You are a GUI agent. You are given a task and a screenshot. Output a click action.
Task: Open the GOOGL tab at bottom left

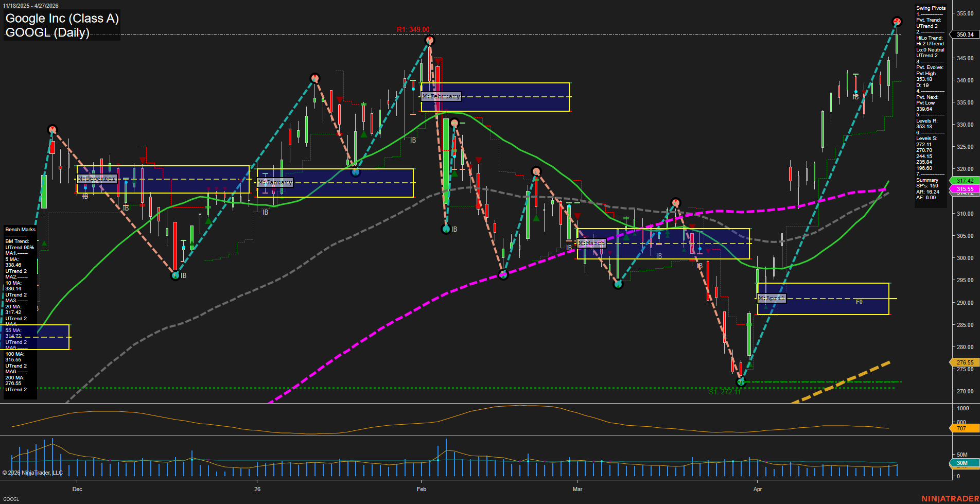coord(11,499)
